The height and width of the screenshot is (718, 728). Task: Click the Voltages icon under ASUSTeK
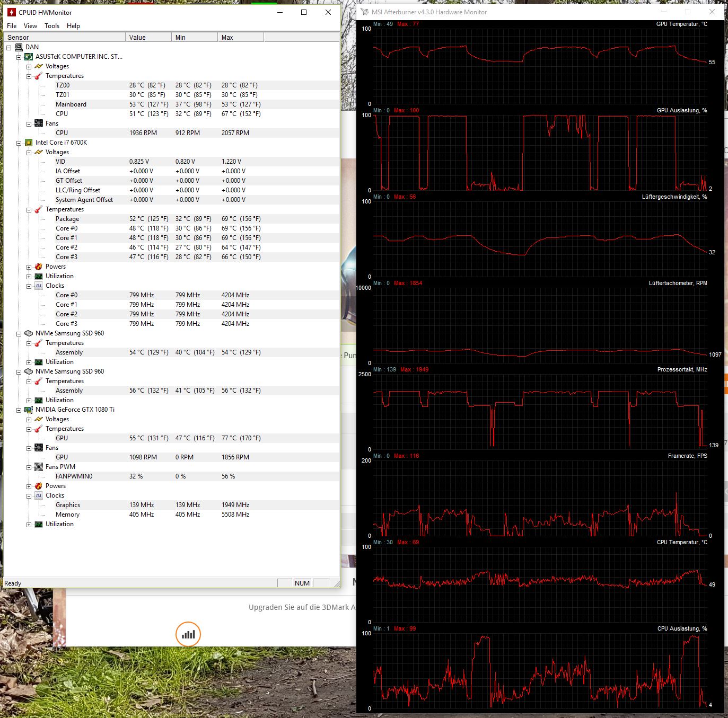39,66
